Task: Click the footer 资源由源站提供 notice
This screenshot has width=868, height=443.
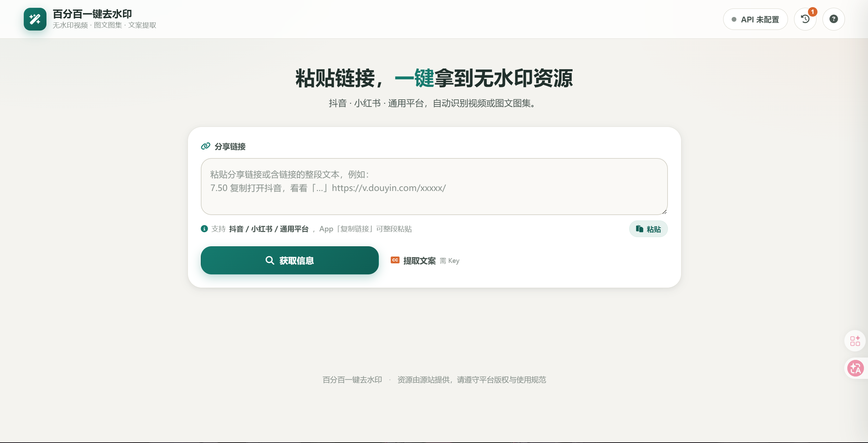Action: 471,380
